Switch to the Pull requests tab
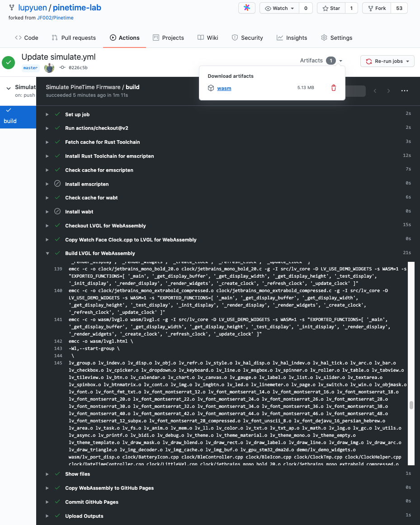The image size is (420, 525). pyautogui.click(x=74, y=38)
